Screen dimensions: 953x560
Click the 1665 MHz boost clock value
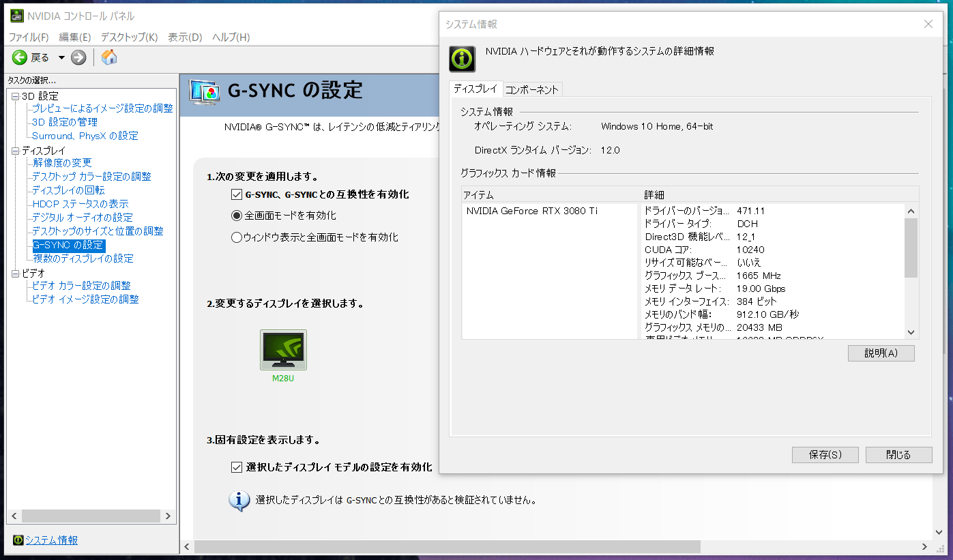(x=759, y=276)
